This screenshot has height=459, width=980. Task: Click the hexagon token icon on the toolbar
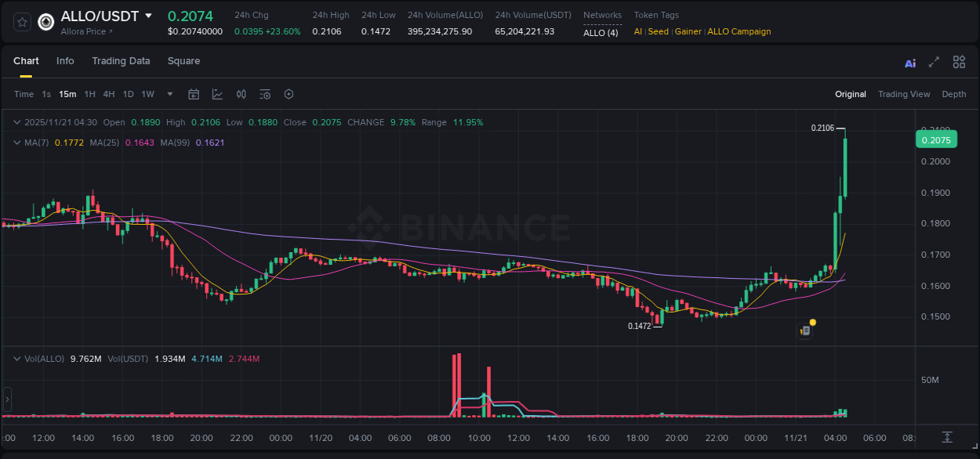tap(289, 94)
